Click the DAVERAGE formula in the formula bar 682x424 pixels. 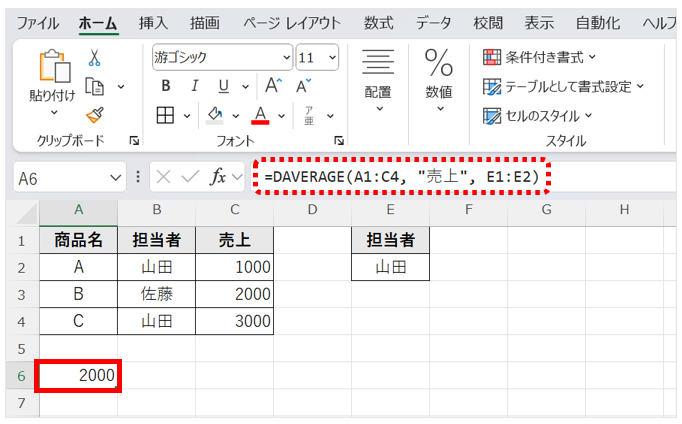point(401,177)
